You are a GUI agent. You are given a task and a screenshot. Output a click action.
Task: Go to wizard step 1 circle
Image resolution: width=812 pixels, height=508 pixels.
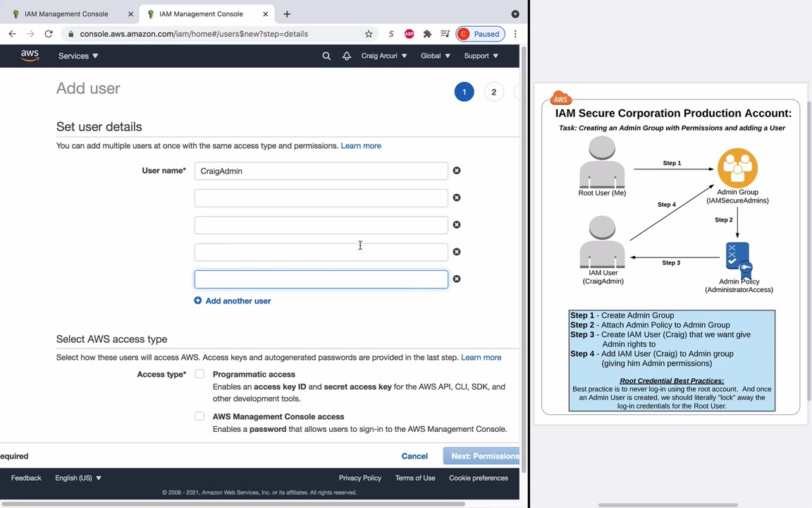tap(464, 92)
